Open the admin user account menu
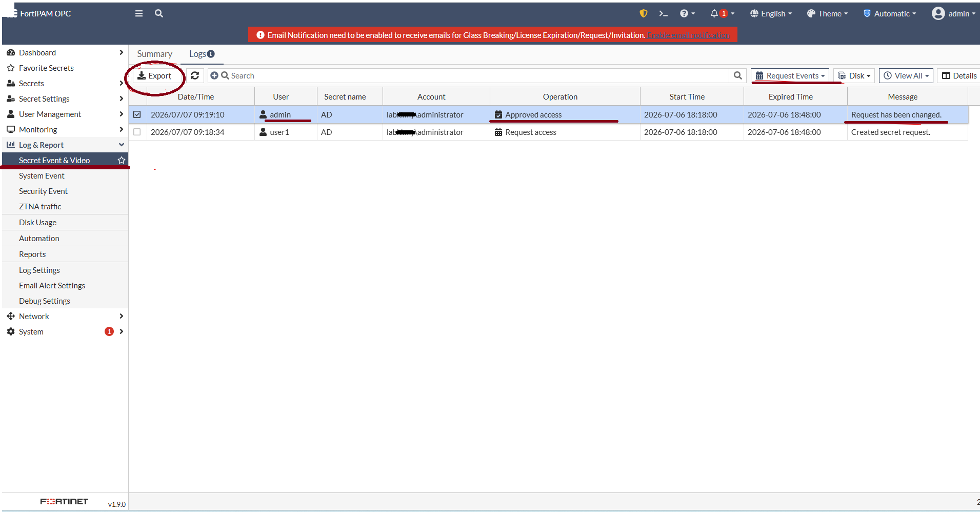 tap(954, 13)
